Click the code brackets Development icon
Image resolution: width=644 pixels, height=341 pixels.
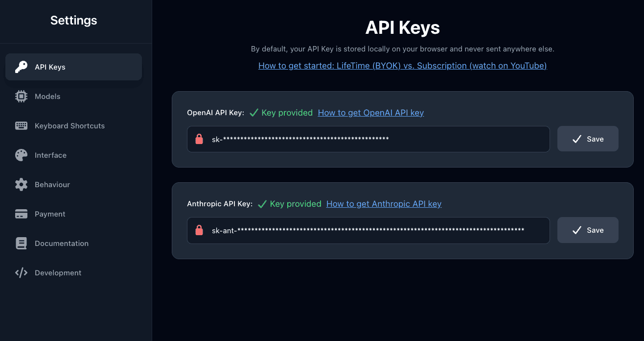(x=21, y=273)
